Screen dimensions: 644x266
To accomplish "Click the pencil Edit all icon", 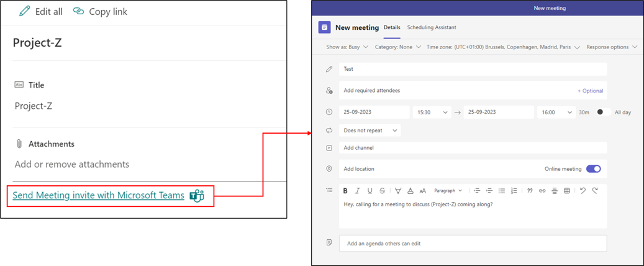I will pos(25,11).
